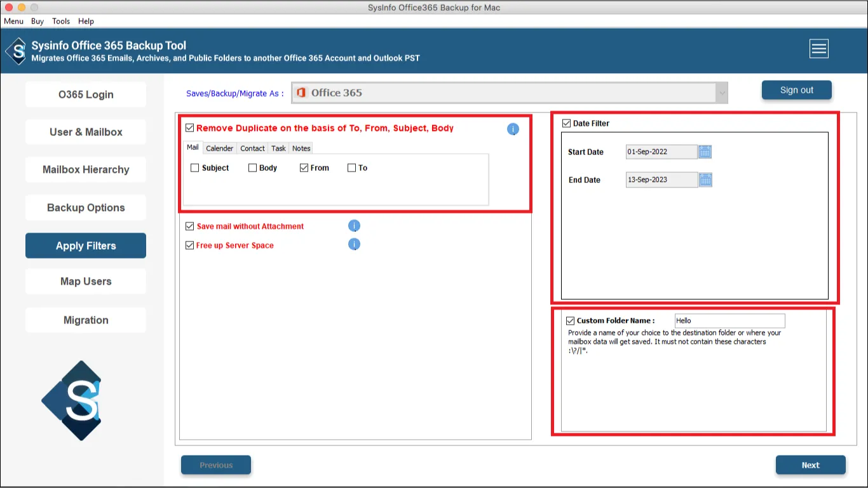Click the Sysinfo logo in header
This screenshot has width=868, height=488.
click(x=16, y=51)
